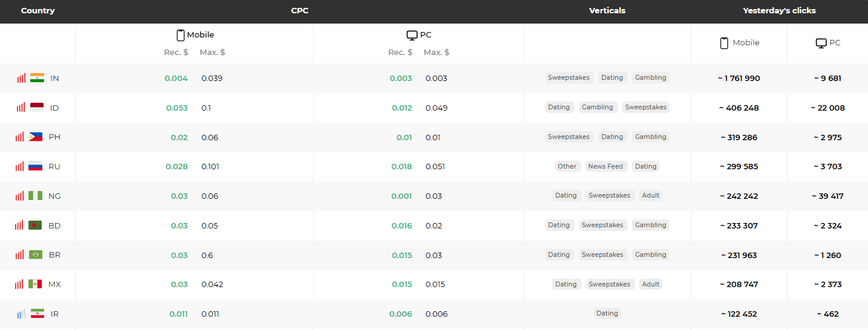The image size is (868, 330).
Task: Click the PC monitor icon under CPC
Action: pos(412,35)
